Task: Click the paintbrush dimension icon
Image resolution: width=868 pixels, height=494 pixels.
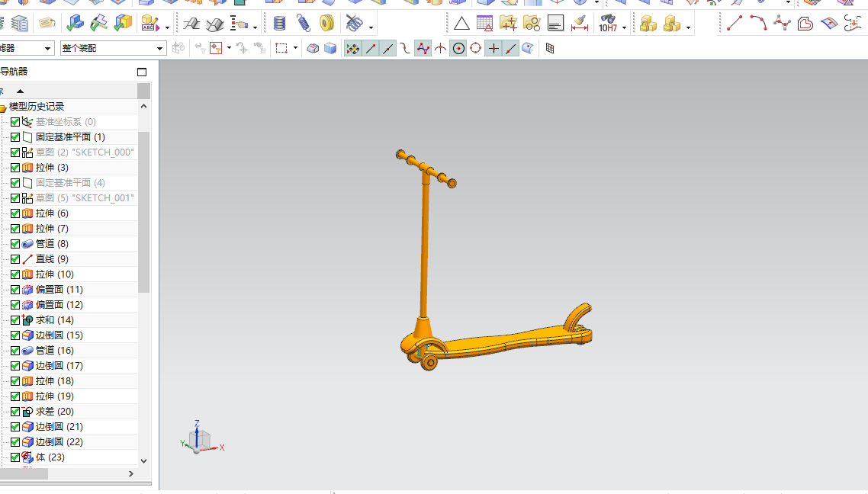Action: [x=580, y=23]
